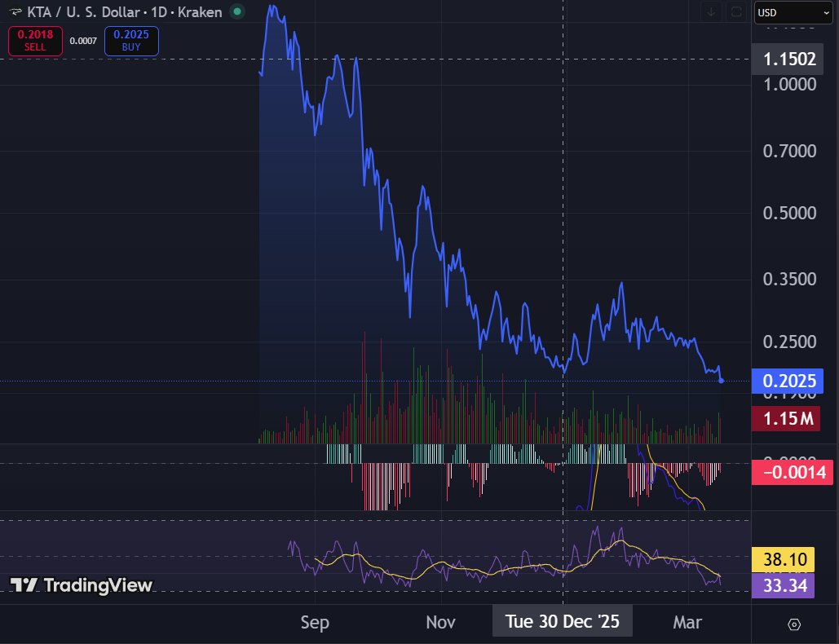The image size is (839, 644).
Task: Click the yellow 38.10 RSI average label
Action: pos(784,559)
